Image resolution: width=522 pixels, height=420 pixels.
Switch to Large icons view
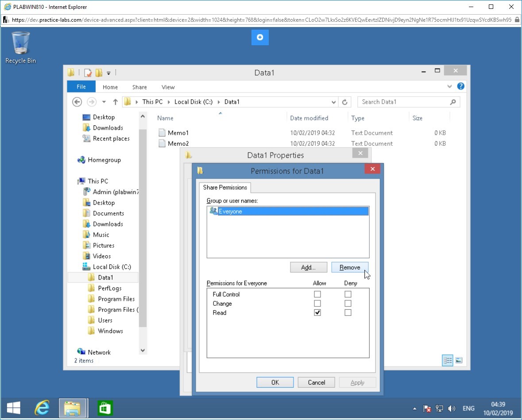459,360
